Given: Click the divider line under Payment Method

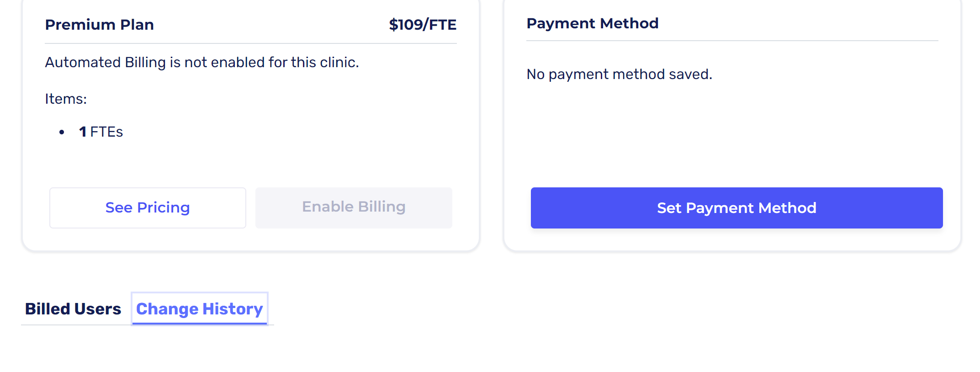Looking at the screenshot, I should [x=732, y=41].
